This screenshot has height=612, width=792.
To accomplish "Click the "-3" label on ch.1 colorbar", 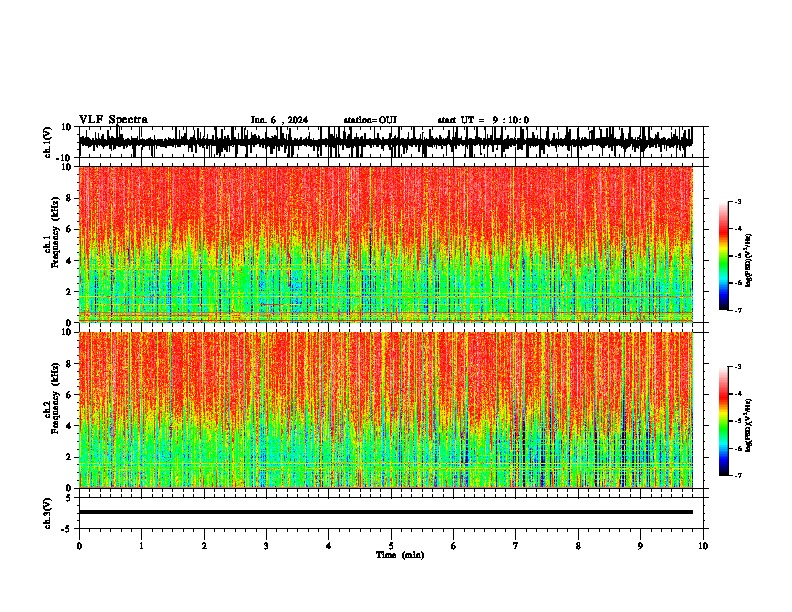I will [737, 201].
